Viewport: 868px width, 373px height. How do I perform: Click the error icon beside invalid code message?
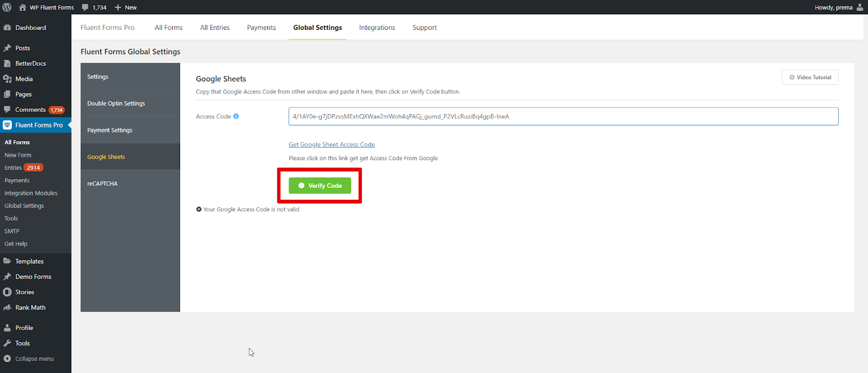pyautogui.click(x=199, y=209)
